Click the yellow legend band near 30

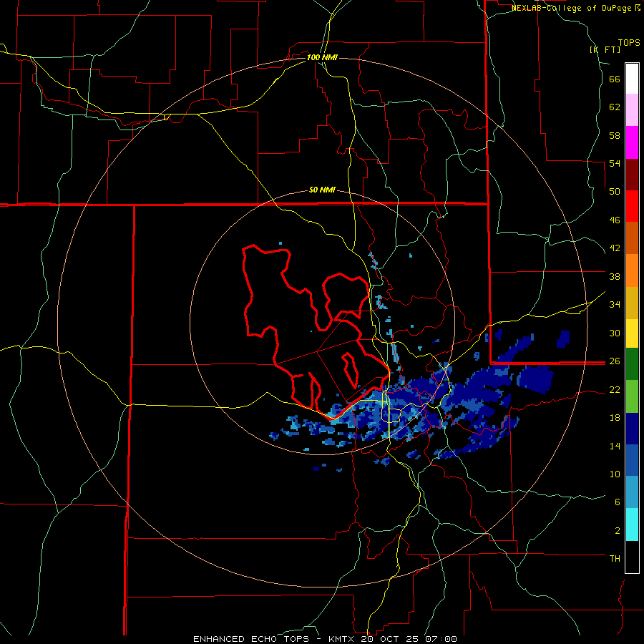point(632,333)
